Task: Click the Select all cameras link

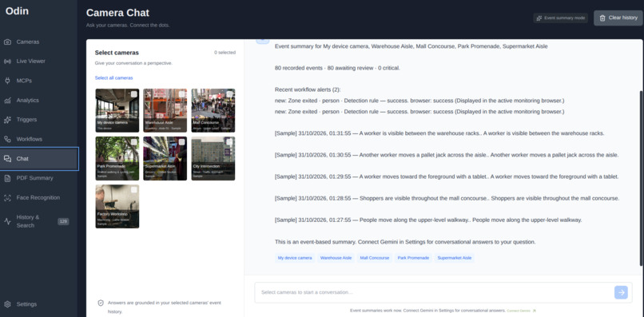Action: (113, 77)
